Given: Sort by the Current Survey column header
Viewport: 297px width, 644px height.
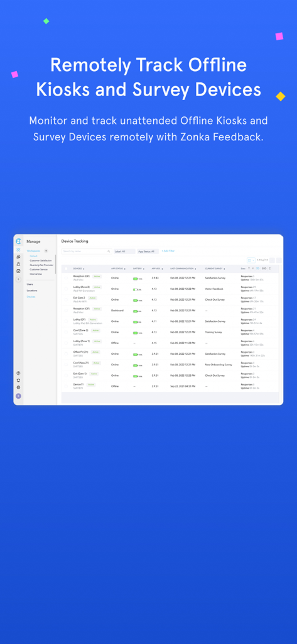Looking at the screenshot, I should (215, 269).
